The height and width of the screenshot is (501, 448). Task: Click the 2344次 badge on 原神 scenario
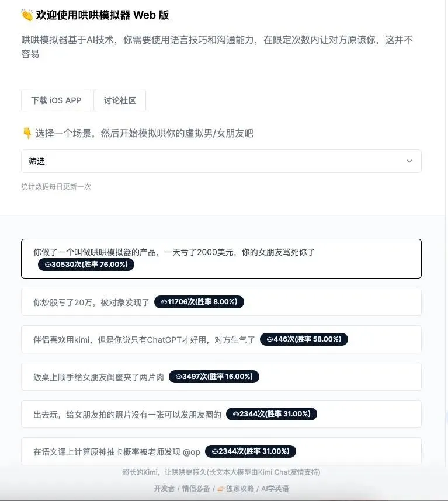(251, 451)
